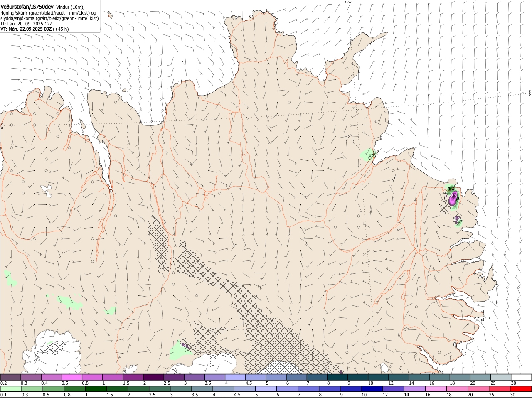Viewport: 532px width, 398px height.
Task: Pick the 6 swatch in lower rain legend
Action: coord(287,389)
